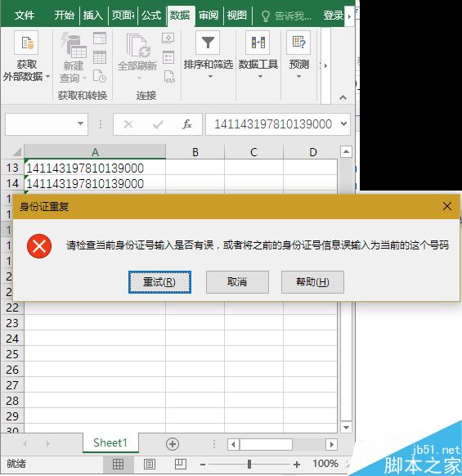Add a new sheet with plus icon
The width and height of the screenshot is (462, 476).
click(173, 444)
